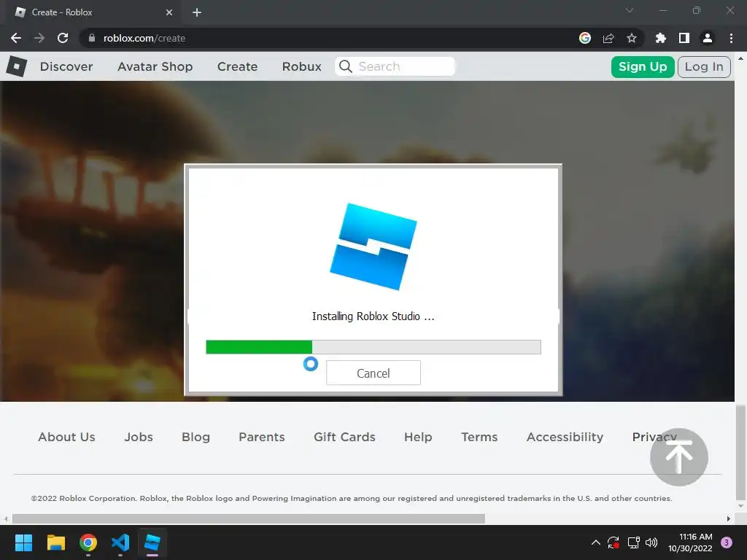The image size is (747, 560).
Task: Go back using browser back arrow
Action: click(x=16, y=38)
